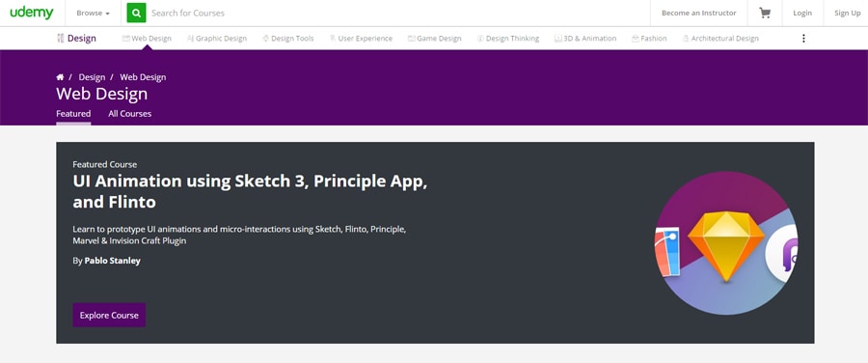The width and height of the screenshot is (868, 363).
Task: Click instructor name Pablo Stanley
Action: [113, 261]
